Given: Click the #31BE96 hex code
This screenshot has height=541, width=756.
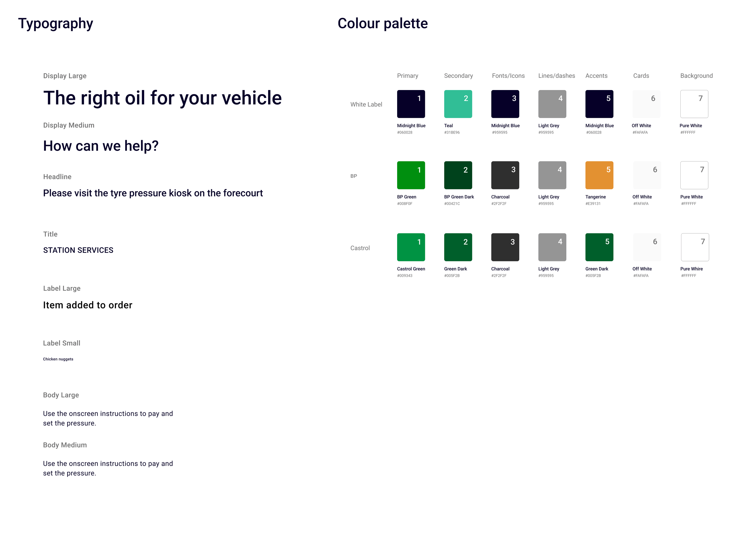Looking at the screenshot, I should point(452,133).
